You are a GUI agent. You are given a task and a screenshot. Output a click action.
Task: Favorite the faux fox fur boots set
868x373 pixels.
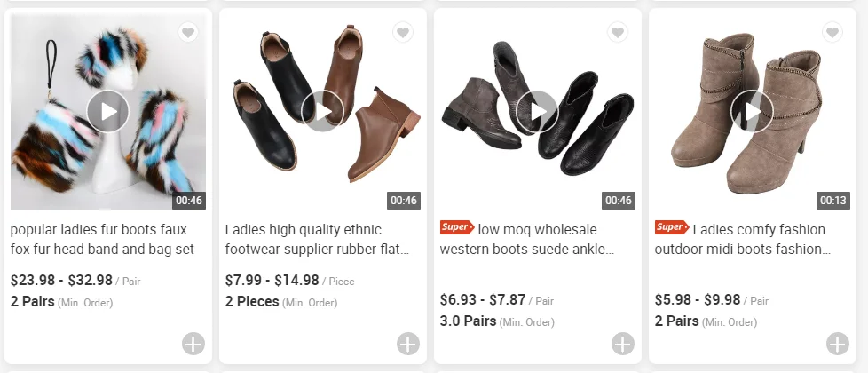click(x=188, y=33)
